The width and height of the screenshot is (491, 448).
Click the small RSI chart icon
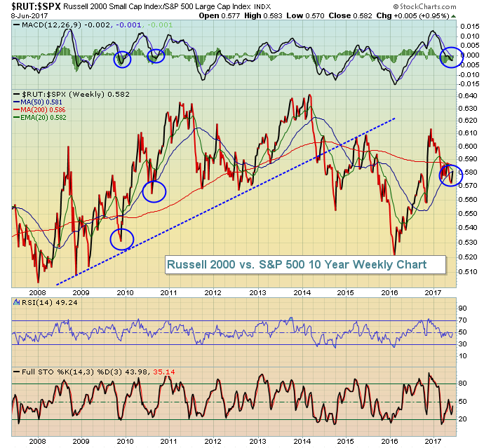coord(17,302)
